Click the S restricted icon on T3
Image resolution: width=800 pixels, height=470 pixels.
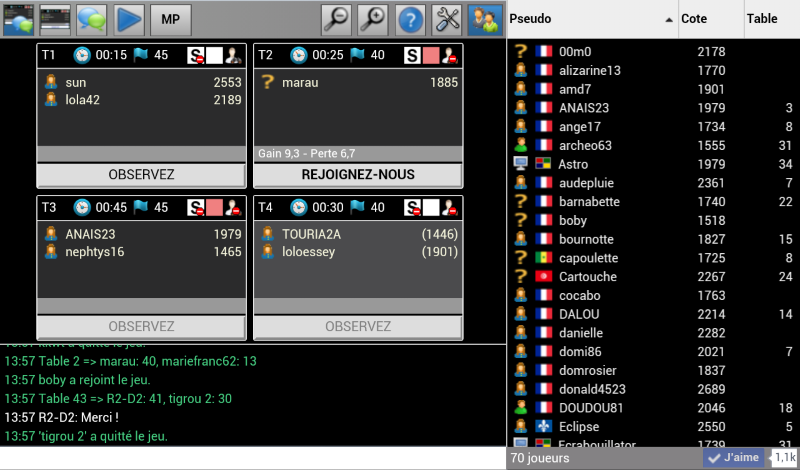coord(195,208)
